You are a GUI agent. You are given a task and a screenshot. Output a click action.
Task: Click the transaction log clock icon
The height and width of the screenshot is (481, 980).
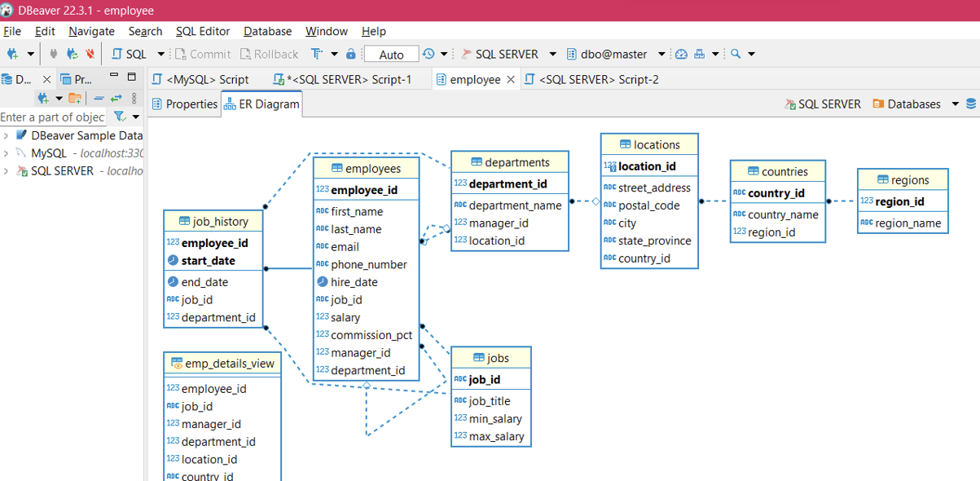click(x=428, y=55)
